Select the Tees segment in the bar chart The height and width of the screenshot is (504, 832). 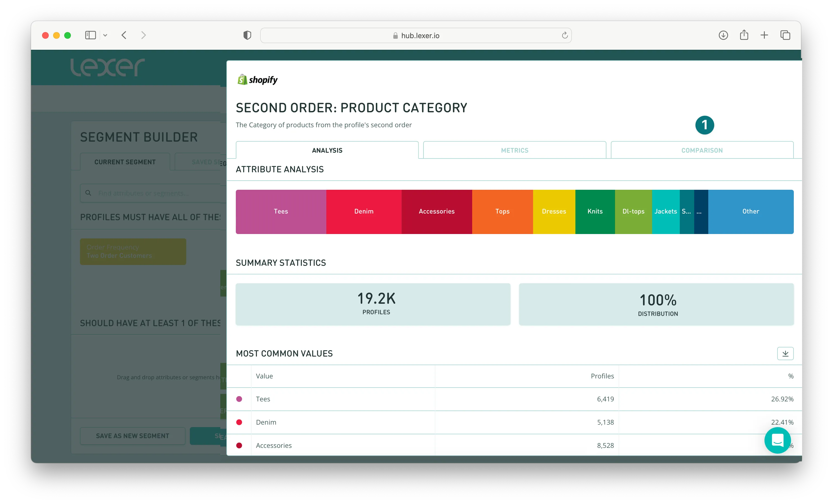pos(281,211)
